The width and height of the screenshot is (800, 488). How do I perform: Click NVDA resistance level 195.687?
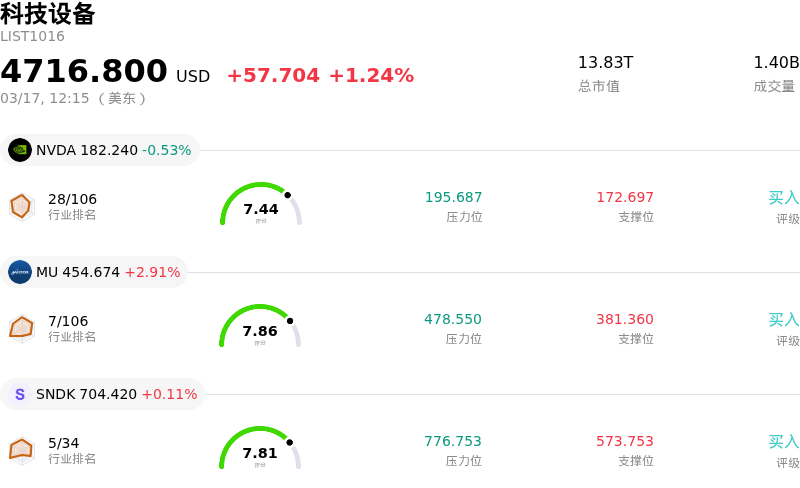click(x=453, y=197)
